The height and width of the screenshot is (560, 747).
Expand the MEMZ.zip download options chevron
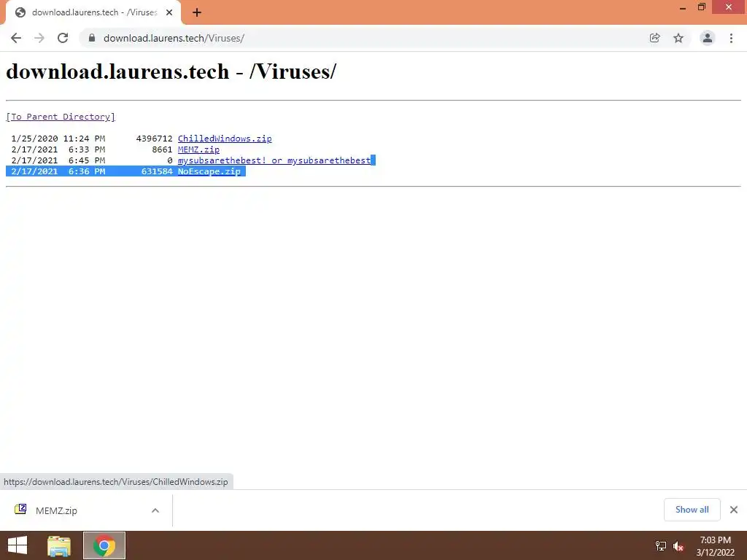point(155,510)
